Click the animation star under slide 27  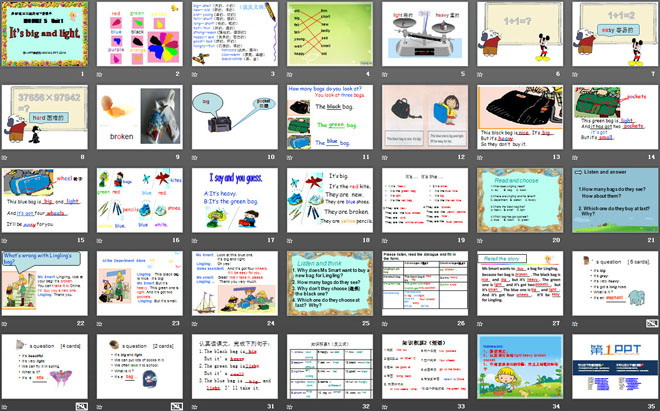click(x=480, y=324)
